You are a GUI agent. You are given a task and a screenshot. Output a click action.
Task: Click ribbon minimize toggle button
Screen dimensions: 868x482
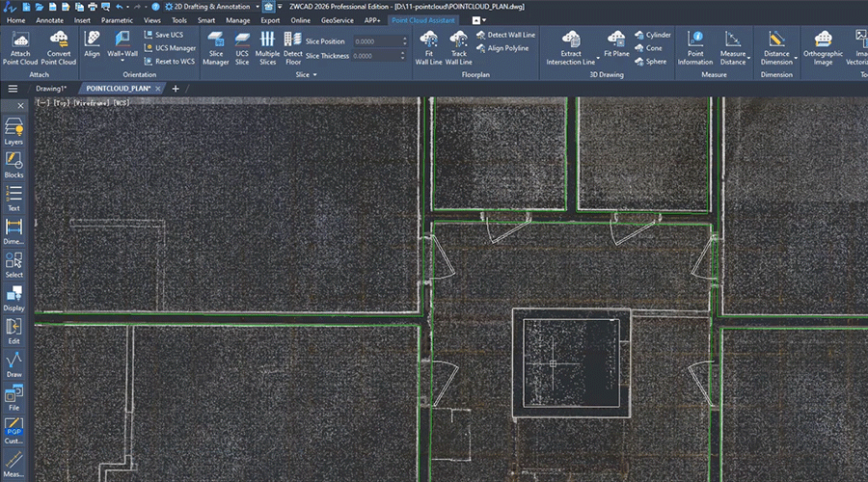[x=476, y=20]
